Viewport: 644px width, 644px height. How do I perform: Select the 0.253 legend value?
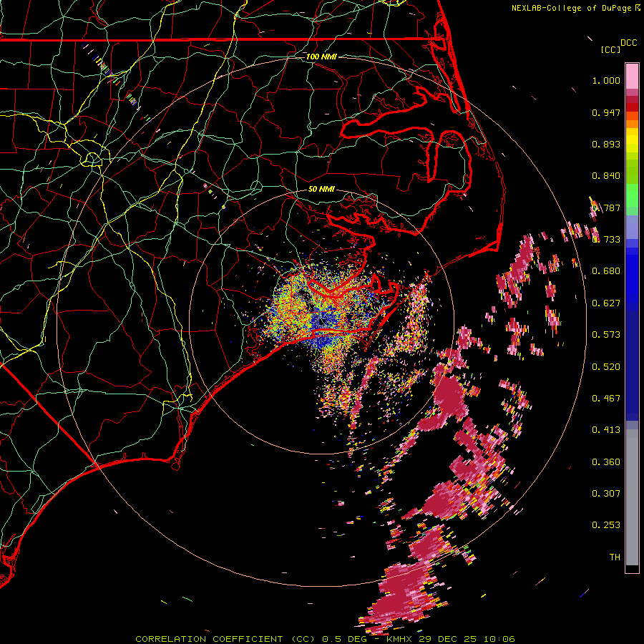tap(606, 525)
